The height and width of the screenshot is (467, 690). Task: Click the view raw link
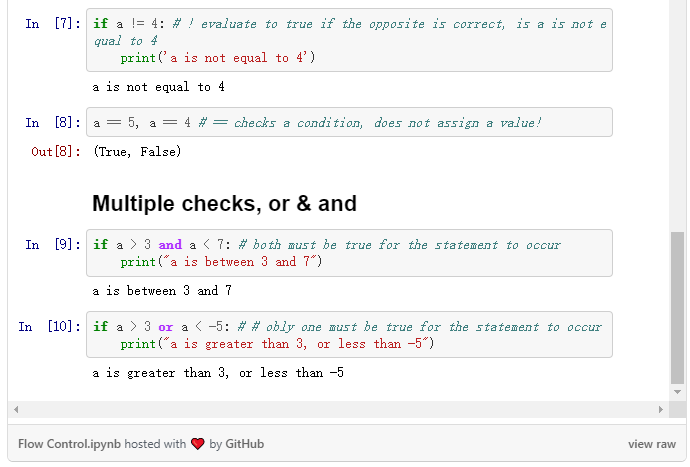(x=652, y=444)
